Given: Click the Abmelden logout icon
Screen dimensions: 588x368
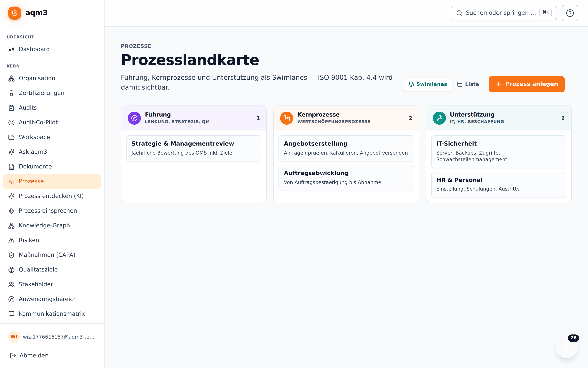Looking at the screenshot, I should click(13, 356).
